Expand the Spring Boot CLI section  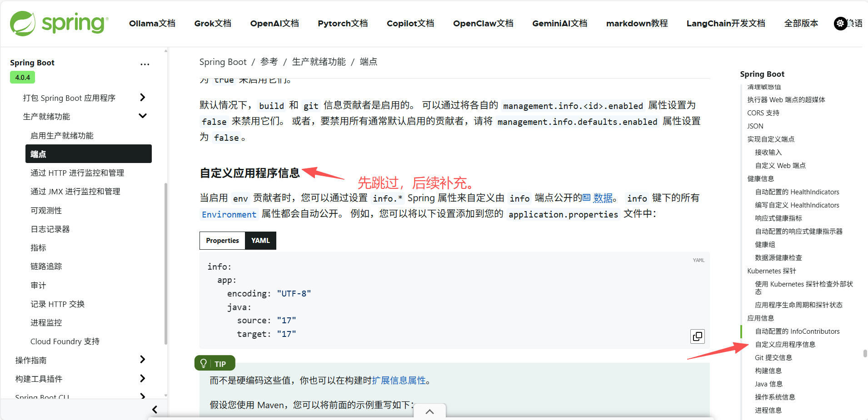pos(142,395)
